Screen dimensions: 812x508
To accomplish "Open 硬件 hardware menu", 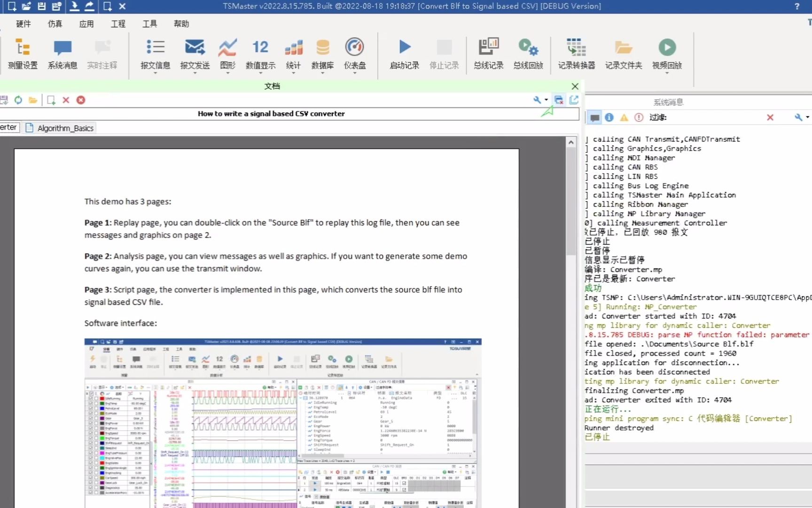I will pos(23,24).
